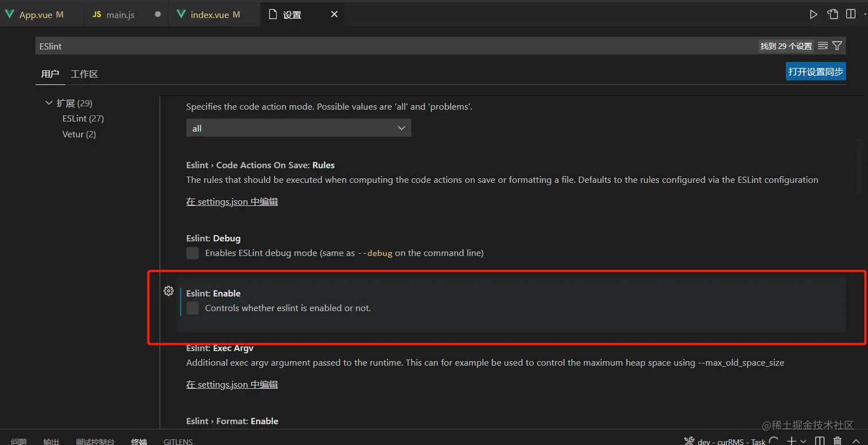Viewport: 868px width, 445px height.
Task: Open the 调试控制台 panel tab
Action: (x=95, y=441)
